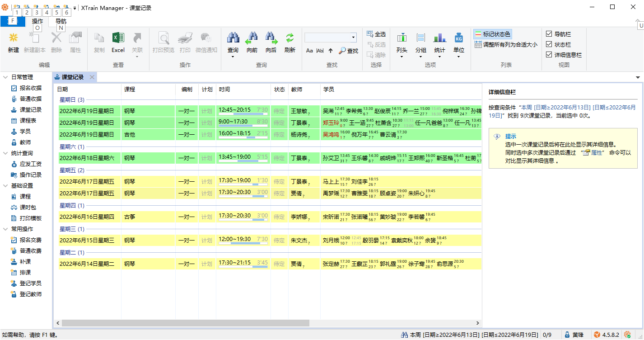Uncheck 状态栏 checkbox

pyautogui.click(x=549, y=44)
